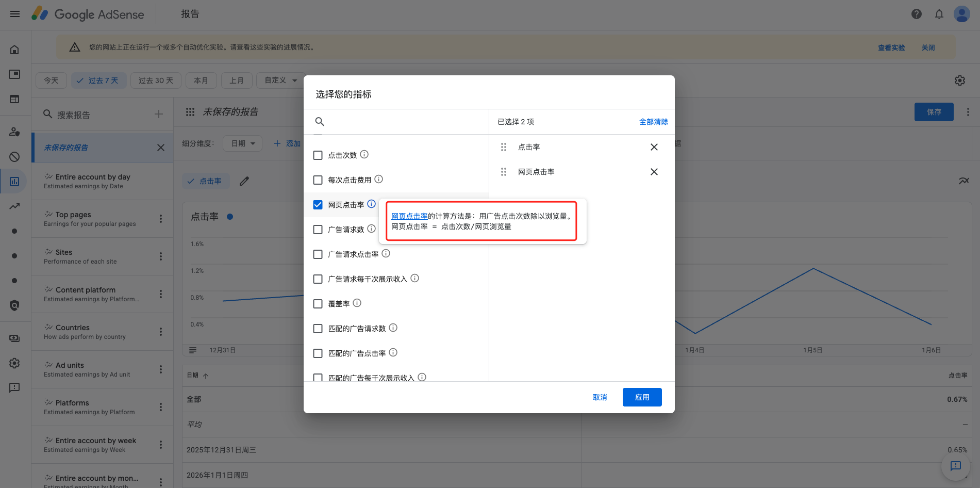Select the 过去 30 天 date tab
980x488 pixels.
(156, 80)
